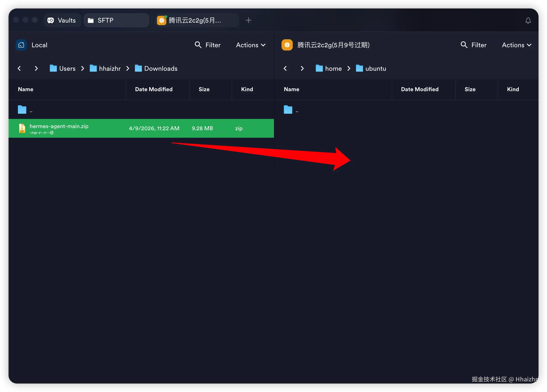Open local Filter search icon
Viewport: 547px width, 392px height.
tap(198, 45)
